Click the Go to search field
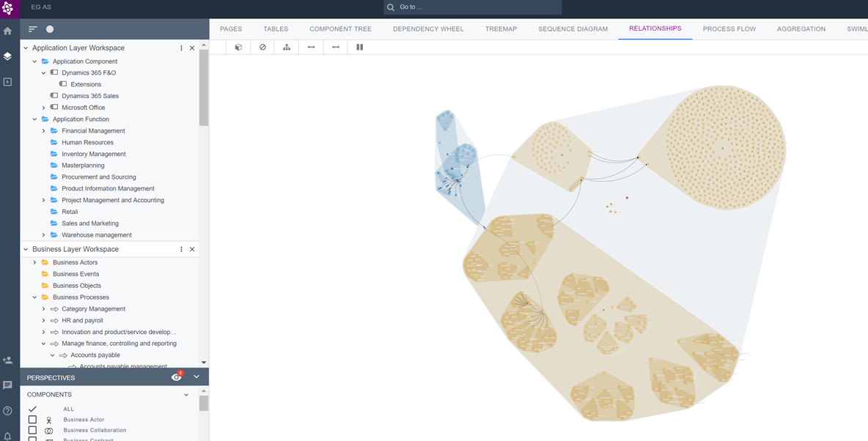The width and height of the screenshot is (868, 441). click(477, 7)
